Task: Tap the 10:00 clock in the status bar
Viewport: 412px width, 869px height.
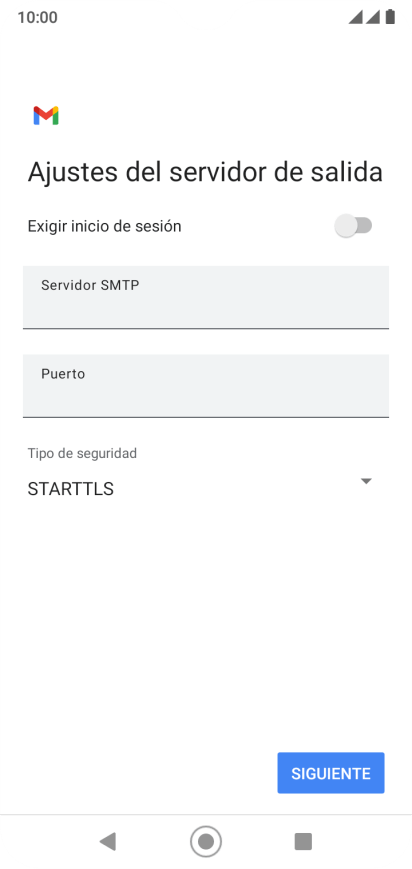Action: 37,17
